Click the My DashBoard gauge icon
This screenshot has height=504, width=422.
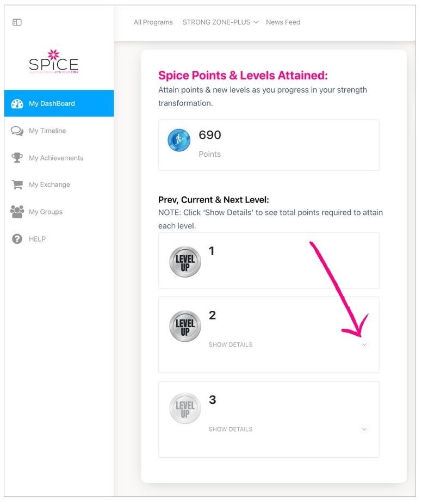click(x=17, y=103)
